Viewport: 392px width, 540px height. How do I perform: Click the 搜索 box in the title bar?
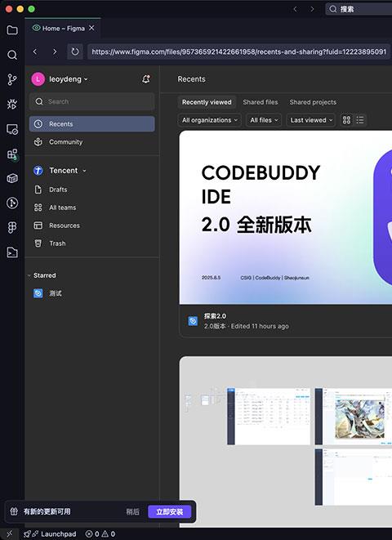tap(359, 9)
